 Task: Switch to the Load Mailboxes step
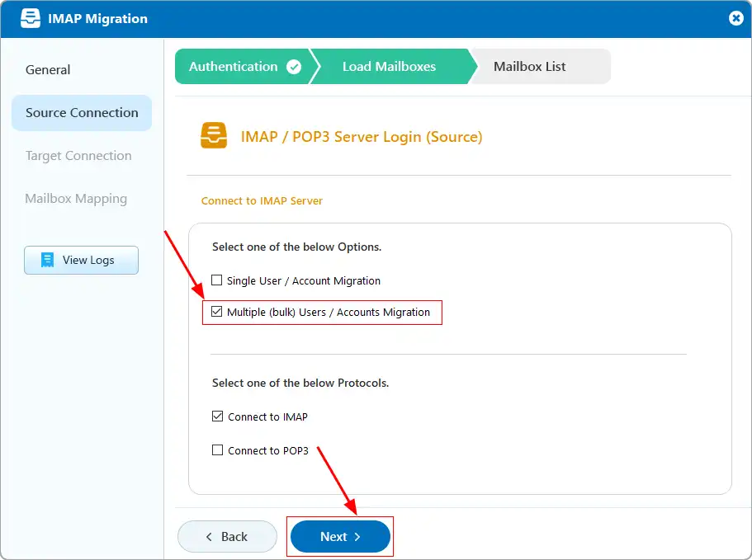(x=390, y=67)
